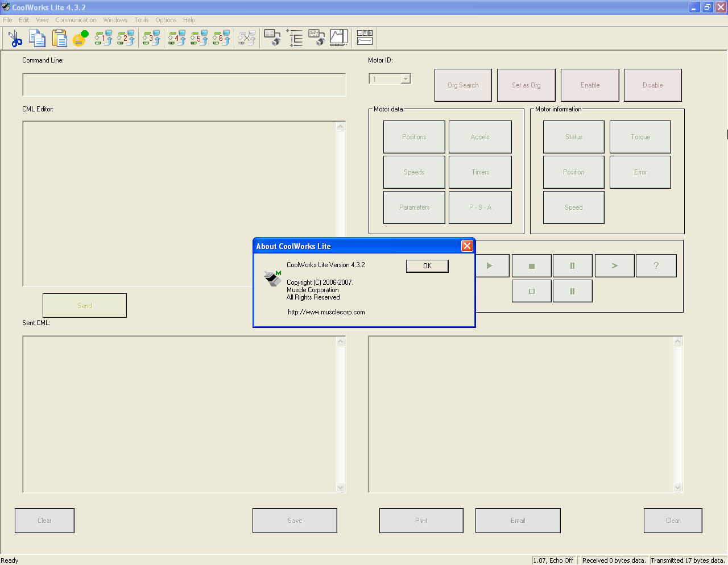Click the pause button beside the hollow square

(x=572, y=291)
